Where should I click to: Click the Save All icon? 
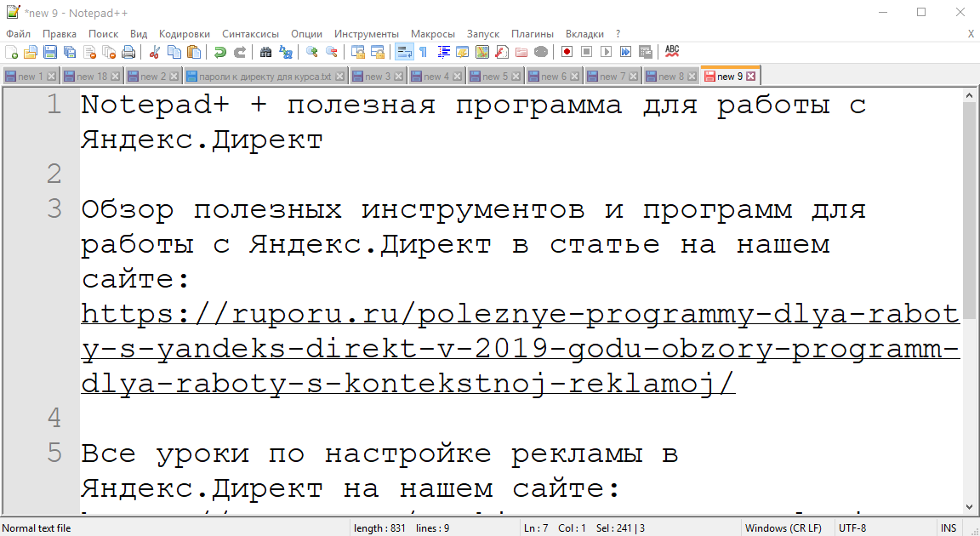70,52
